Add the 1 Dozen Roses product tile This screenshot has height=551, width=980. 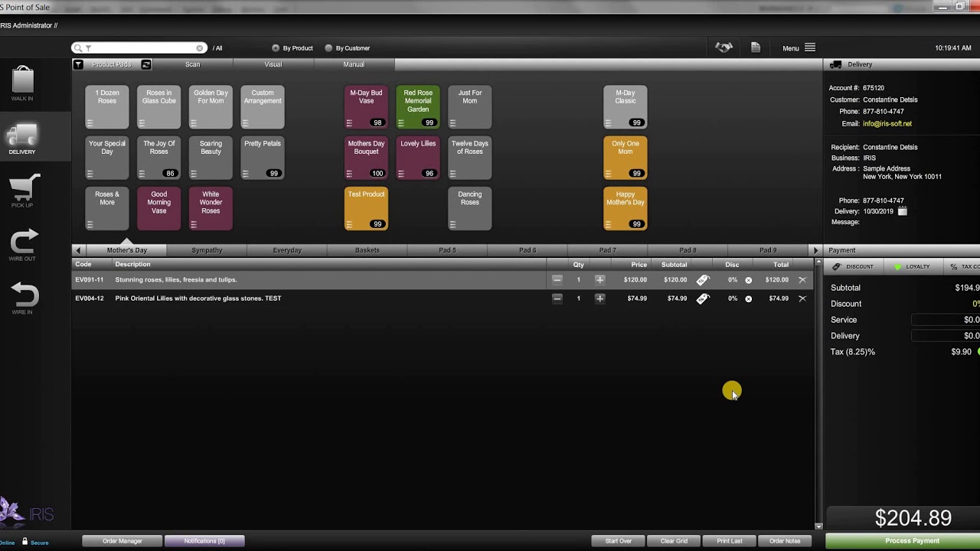pyautogui.click(x=107, y=107)
